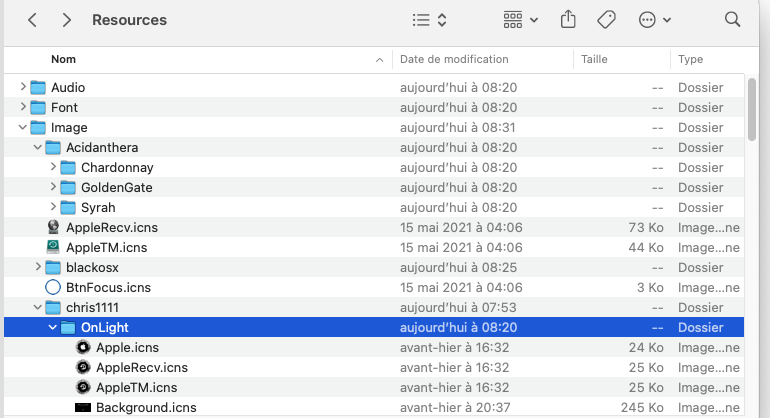Click the 73 Ko size cell

(x=646, y=227)
